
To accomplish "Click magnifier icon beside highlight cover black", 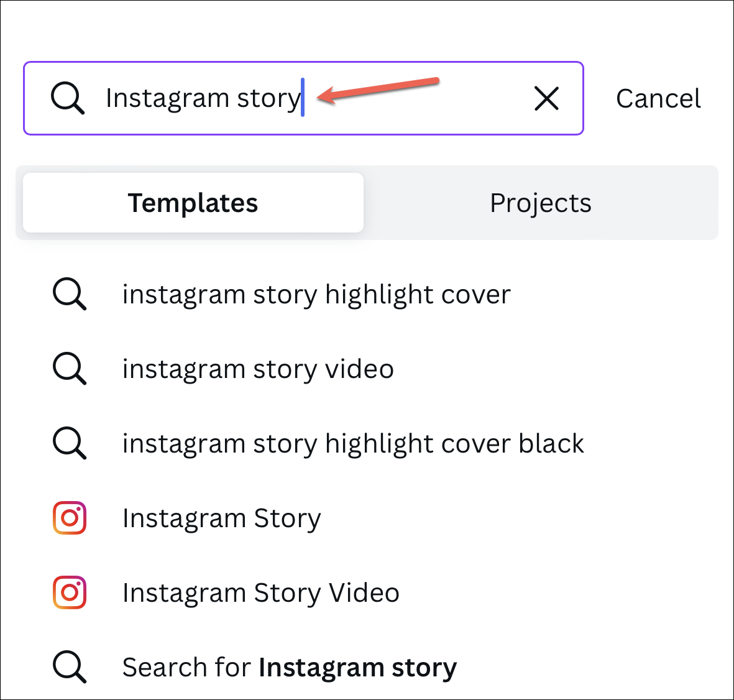I will (69, 443).
